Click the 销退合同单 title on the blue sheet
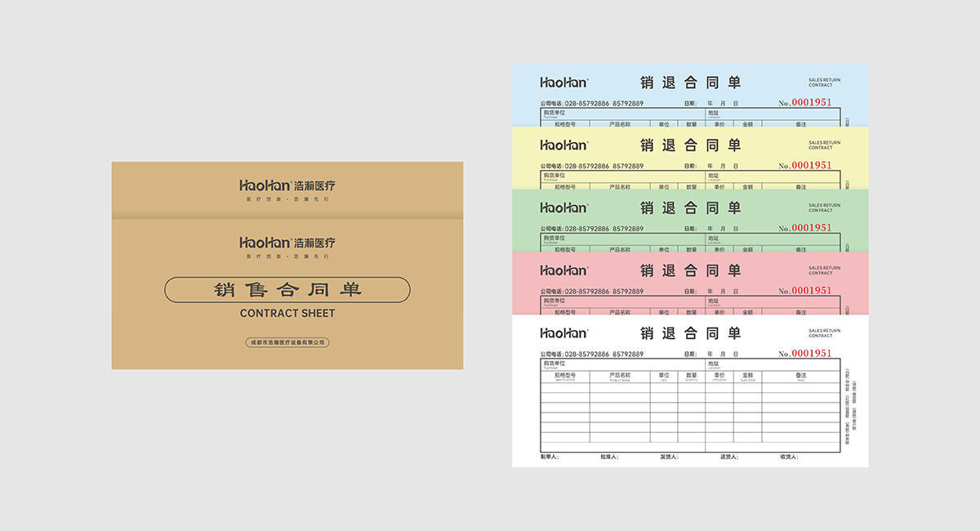Viewport: 980px width, 531px height. (x=690, y=83)
